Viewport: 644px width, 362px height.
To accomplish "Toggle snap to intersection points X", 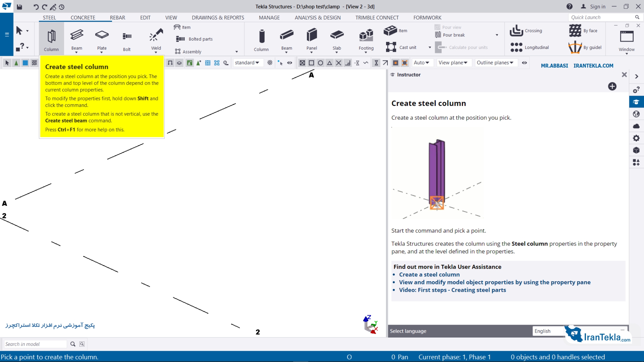I will [x=338, y=63].
